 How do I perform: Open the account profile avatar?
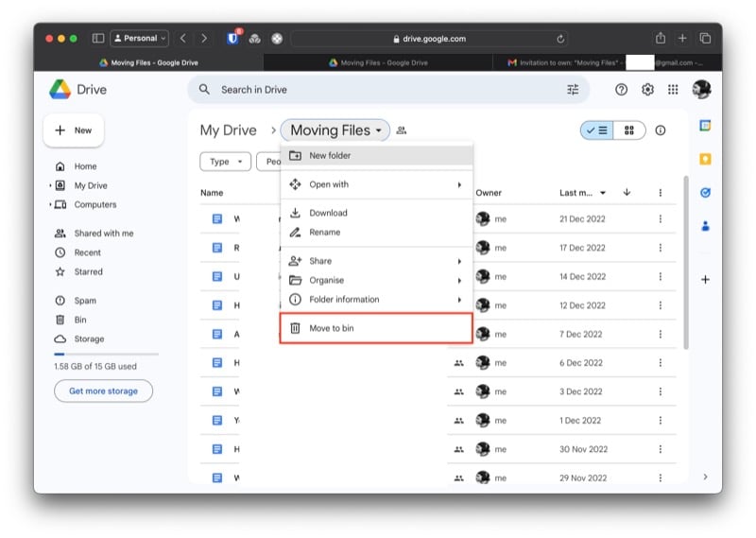point(701,89)
